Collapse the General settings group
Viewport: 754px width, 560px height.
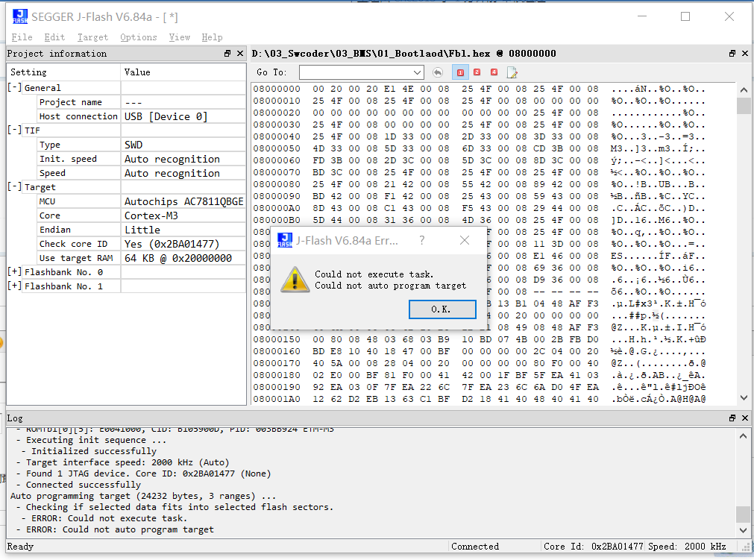point(14,87)
